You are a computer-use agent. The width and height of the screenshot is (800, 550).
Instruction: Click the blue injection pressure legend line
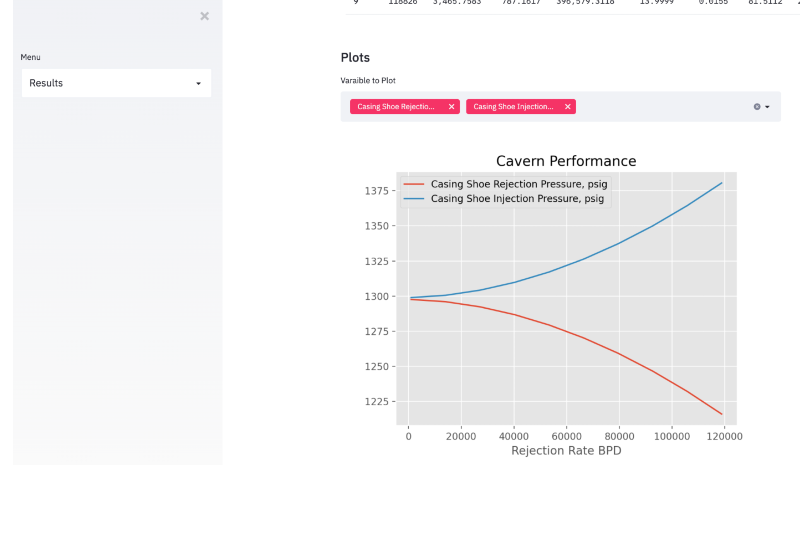coord(412,199)
